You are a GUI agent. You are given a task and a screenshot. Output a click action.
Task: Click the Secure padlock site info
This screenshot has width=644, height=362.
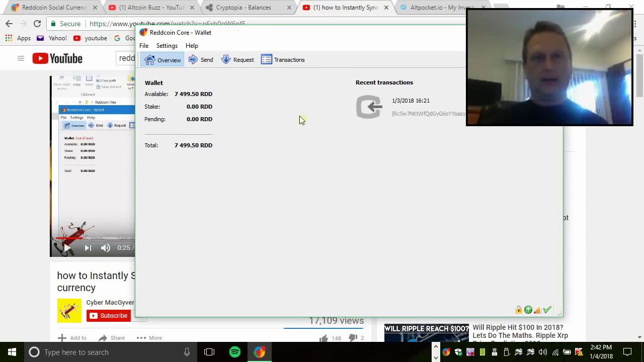(x=65, y=24)
